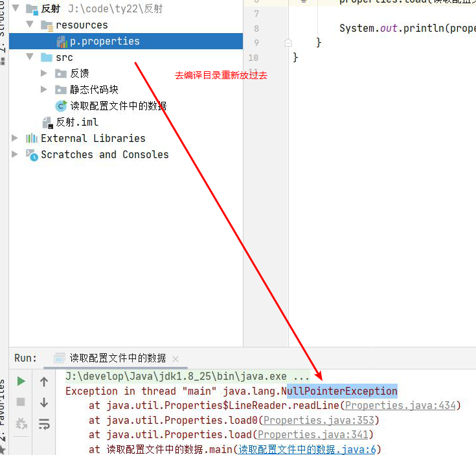Expand Scratches and Consoles node

pyautogui.click(x=14, y=154)
